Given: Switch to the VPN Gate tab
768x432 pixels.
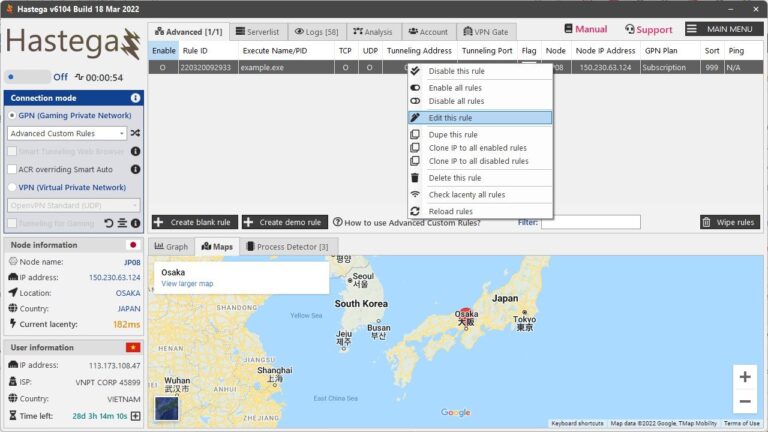Looking at the screenshot, I should [486, 32].
